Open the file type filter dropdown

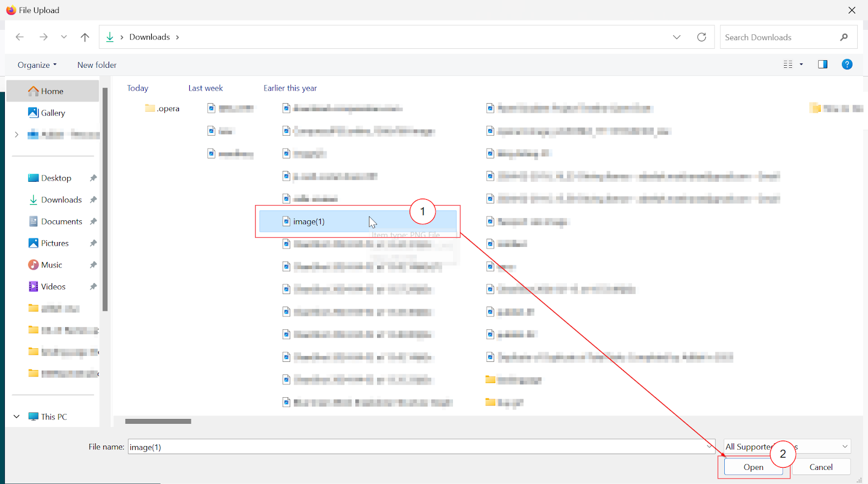click(x=844, y=447)
